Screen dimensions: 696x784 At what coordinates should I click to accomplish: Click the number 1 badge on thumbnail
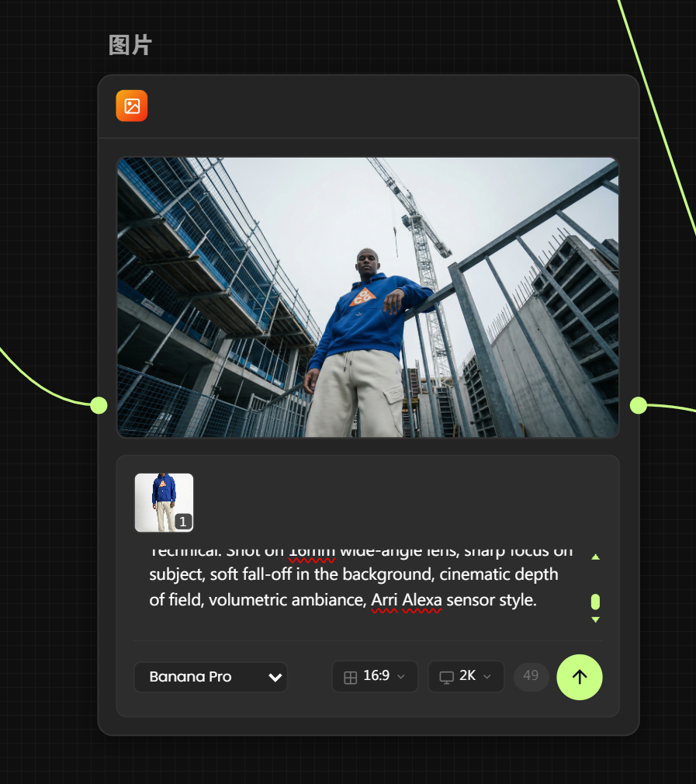[x=182, y=522]
